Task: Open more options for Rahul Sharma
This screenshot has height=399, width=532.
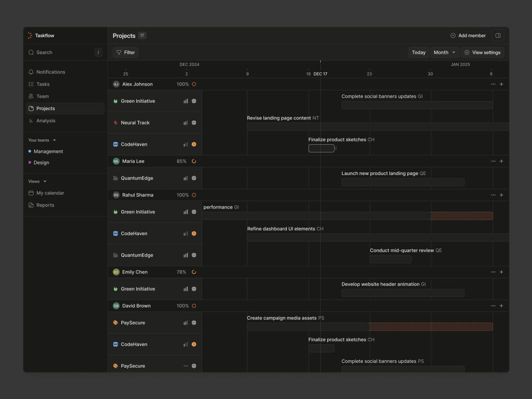Action: tap(493, 195)
